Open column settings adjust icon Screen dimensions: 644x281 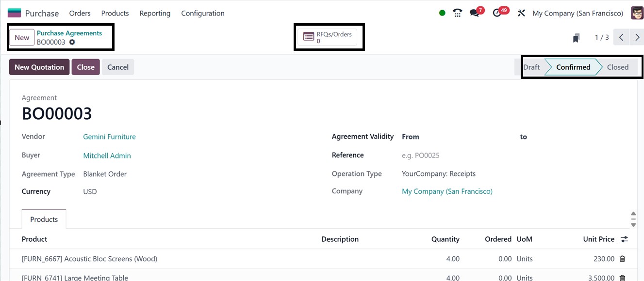coord(624,239)
